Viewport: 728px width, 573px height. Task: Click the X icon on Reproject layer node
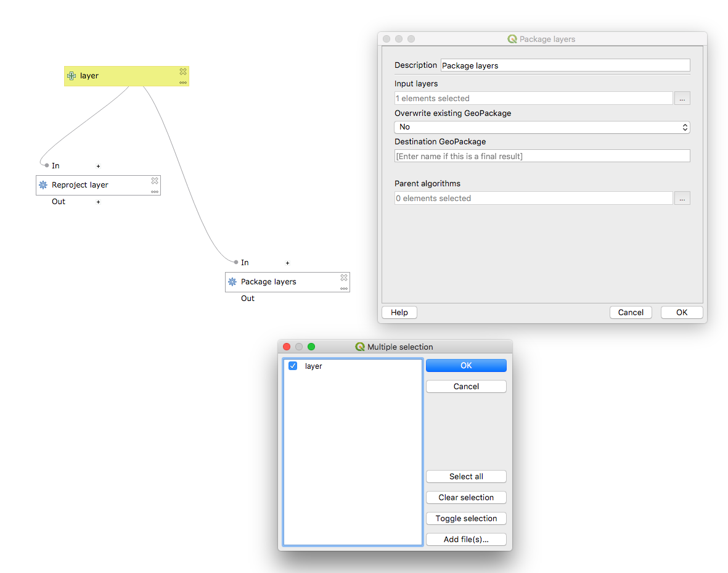155,181
